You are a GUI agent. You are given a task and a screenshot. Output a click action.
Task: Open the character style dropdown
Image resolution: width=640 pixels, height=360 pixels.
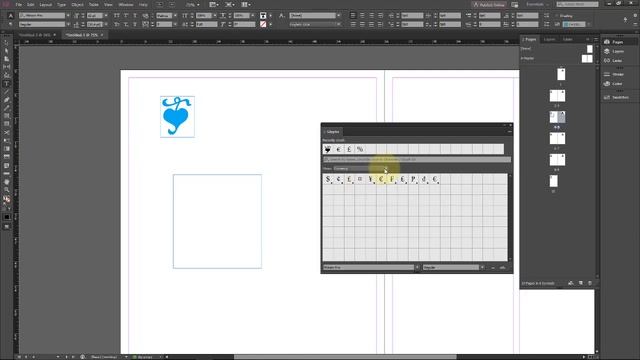338,16
